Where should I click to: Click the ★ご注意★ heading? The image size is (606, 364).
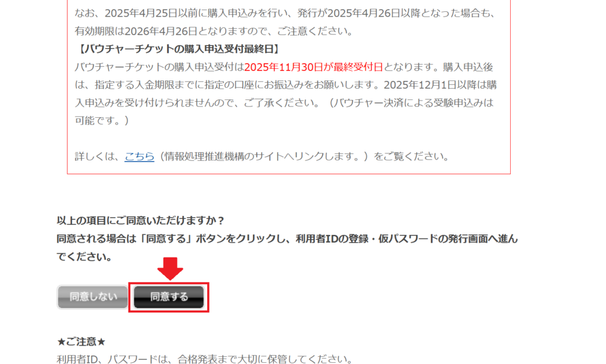click(x=81, y=341)
